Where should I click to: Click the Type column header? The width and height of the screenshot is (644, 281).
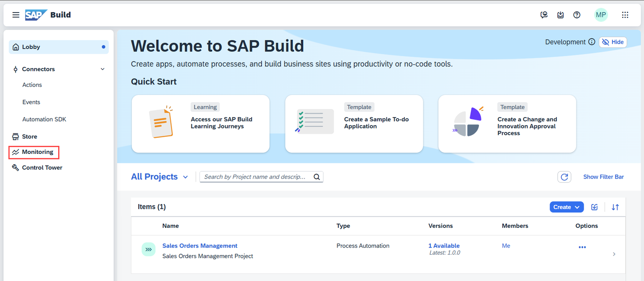pyautogui.click(x=343, y=226)
